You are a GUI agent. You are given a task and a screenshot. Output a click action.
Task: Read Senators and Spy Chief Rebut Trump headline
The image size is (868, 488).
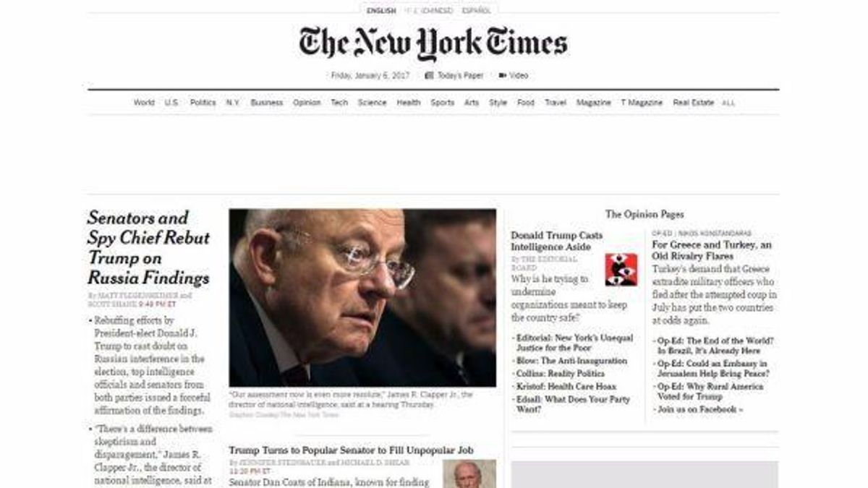point(148,248)
